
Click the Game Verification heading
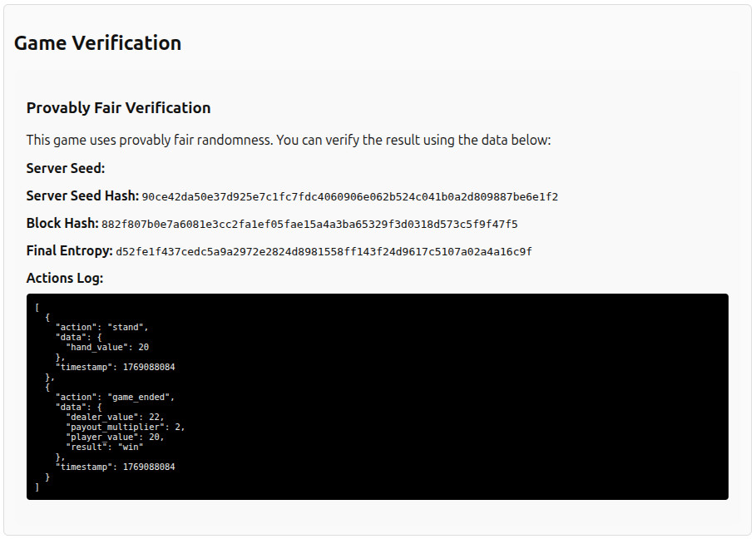click(x=97, y=43)
